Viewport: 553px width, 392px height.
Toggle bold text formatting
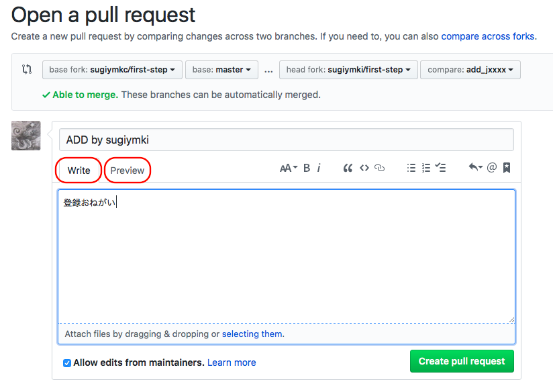click(x=307, y=168)
